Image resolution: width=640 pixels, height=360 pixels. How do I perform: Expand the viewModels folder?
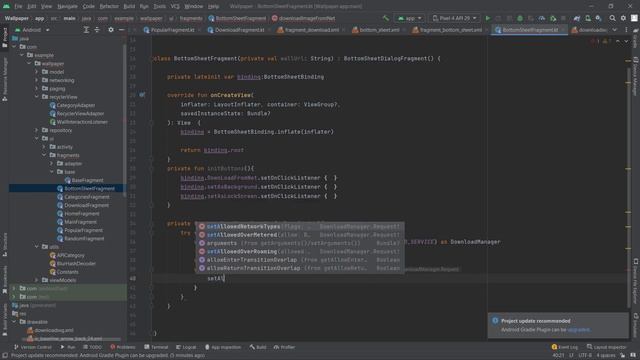pos(36,280)
